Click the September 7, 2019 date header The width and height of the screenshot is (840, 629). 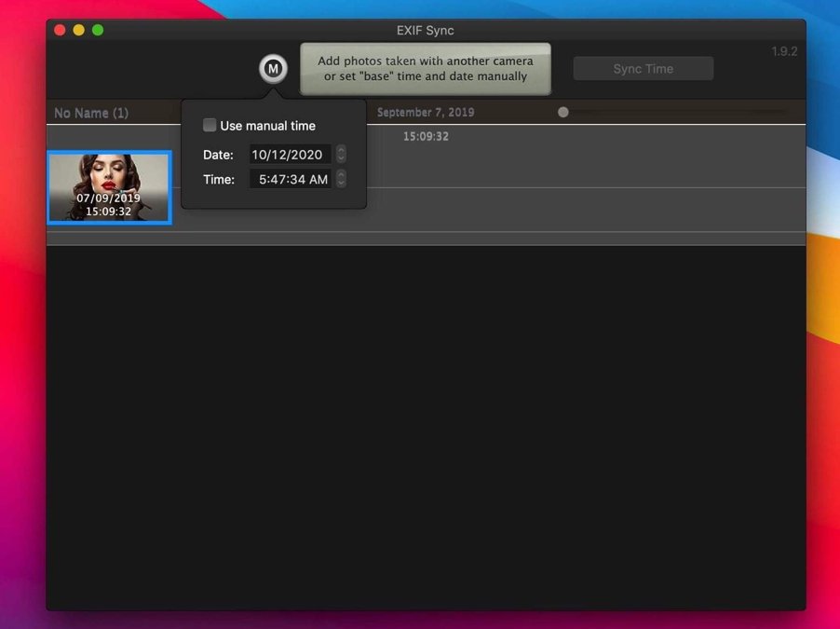pos(426,112)
